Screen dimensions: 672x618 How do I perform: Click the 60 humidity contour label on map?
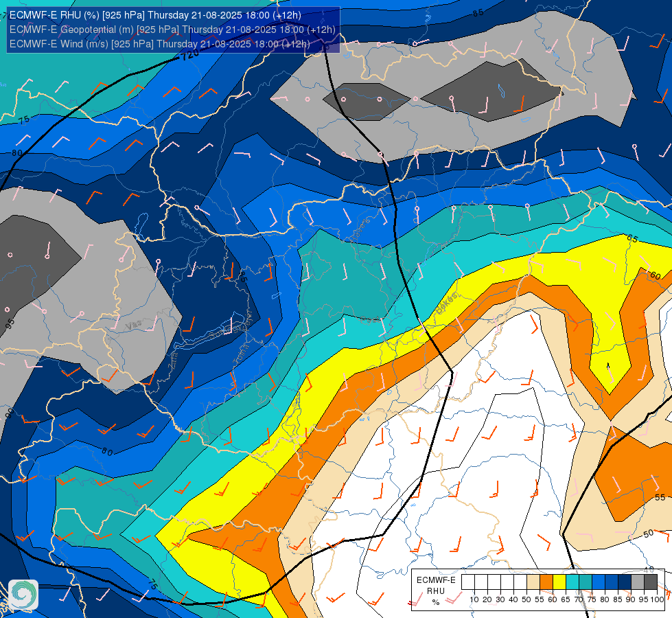coord(656,275)
